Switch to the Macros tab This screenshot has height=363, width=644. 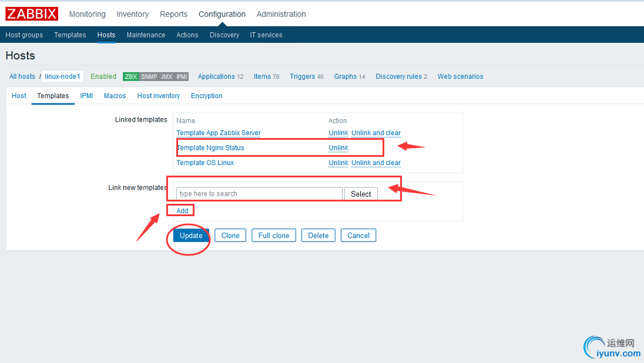(x=115, y=96)
